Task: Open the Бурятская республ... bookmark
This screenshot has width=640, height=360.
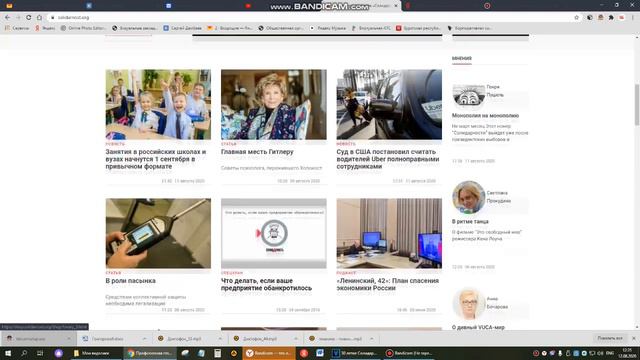Action: [418, 28]
